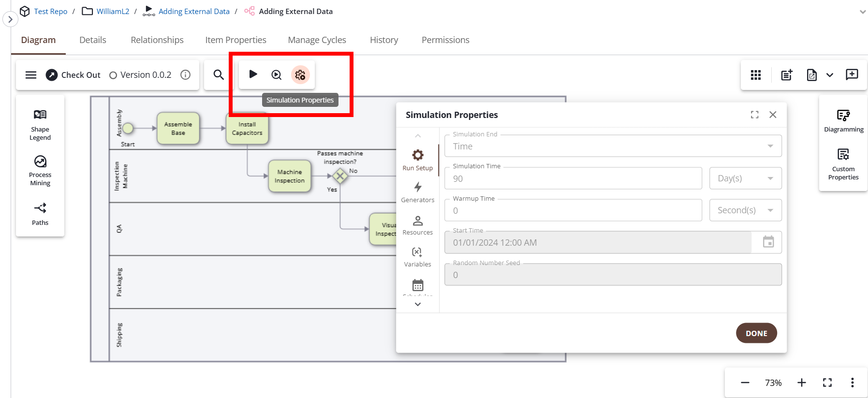This screenshot has height=398, width=868.
Task: Switch to the Item Properties tab
Action: 235,40
